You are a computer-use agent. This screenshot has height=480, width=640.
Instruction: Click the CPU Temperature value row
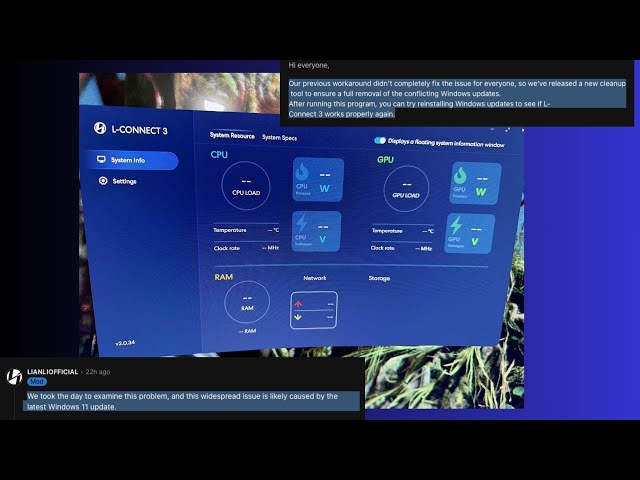(x=246, y=230)
